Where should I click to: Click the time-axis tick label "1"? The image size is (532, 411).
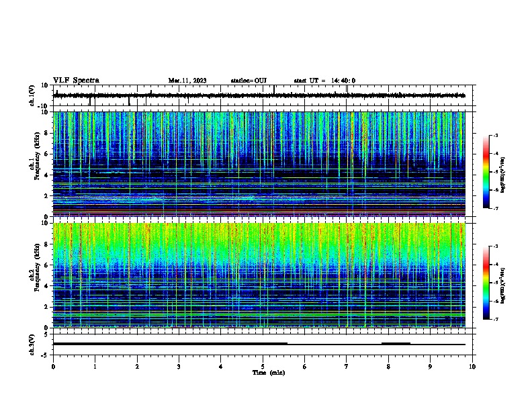point(95,367)
